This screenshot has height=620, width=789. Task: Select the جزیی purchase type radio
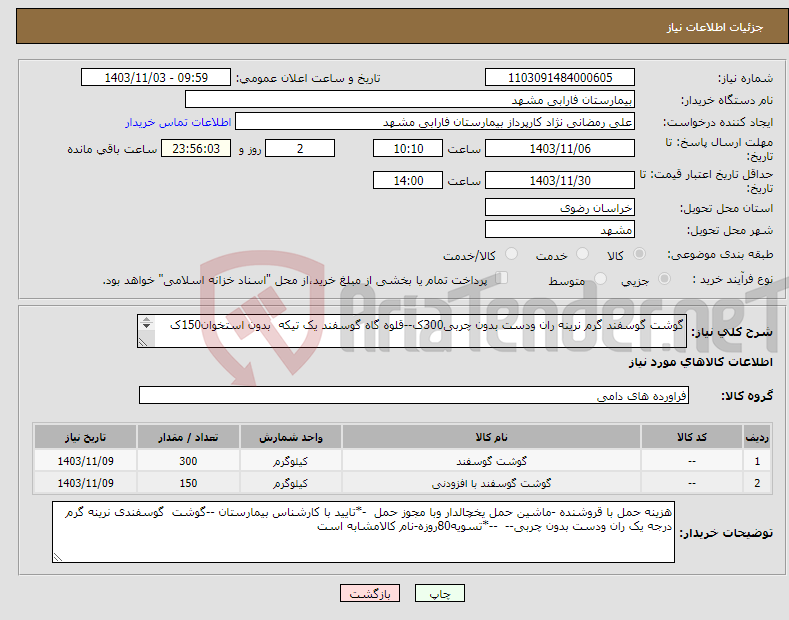(x=664, y=279)
